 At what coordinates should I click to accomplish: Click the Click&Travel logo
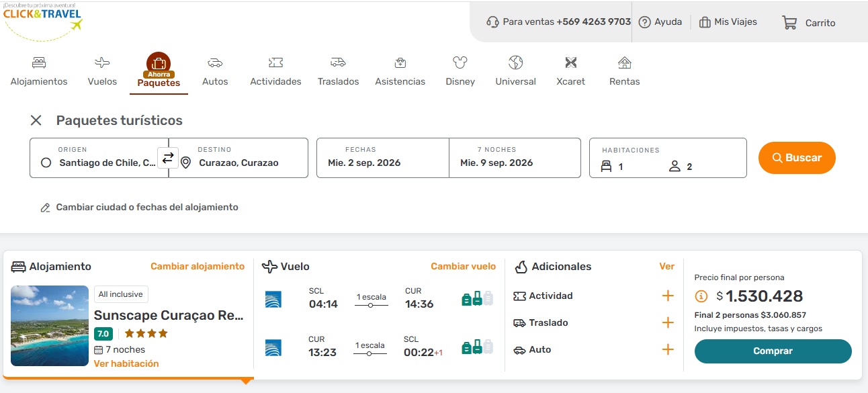tap(43, 19)
